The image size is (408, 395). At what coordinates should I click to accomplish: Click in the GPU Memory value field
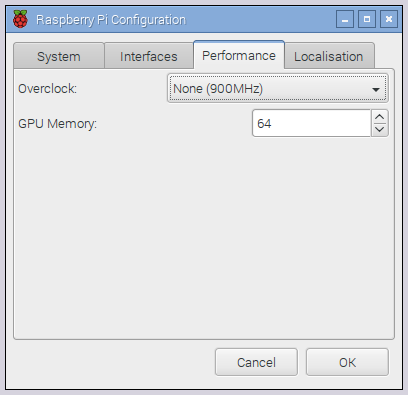311,123
